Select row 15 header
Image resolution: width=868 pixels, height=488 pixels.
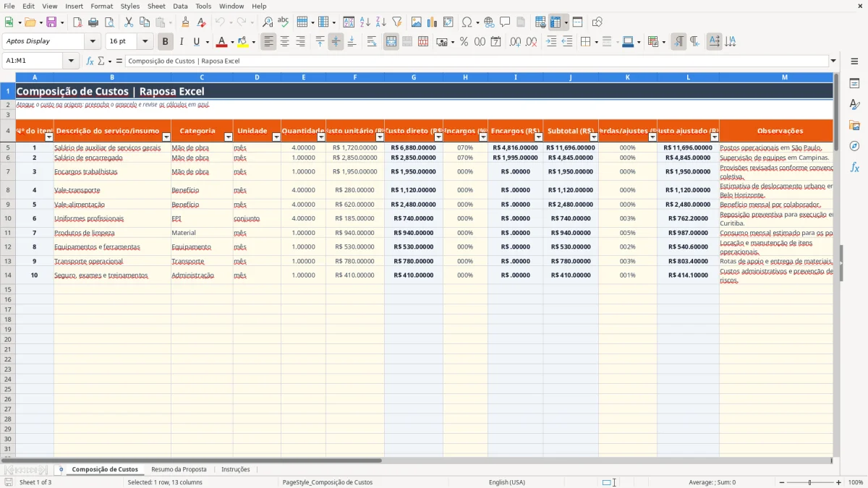[x=8, y=289]
